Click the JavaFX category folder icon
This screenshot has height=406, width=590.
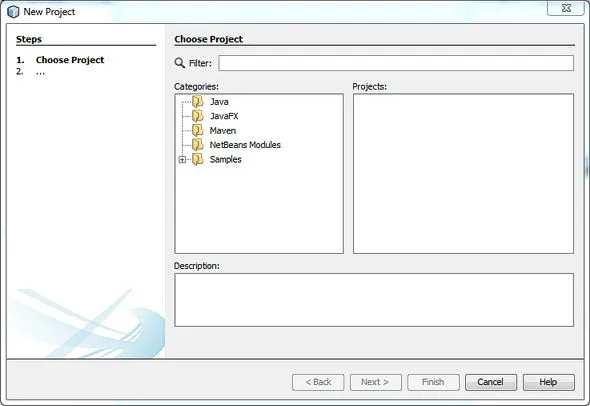pyautogui.click(x=198, y=116)
